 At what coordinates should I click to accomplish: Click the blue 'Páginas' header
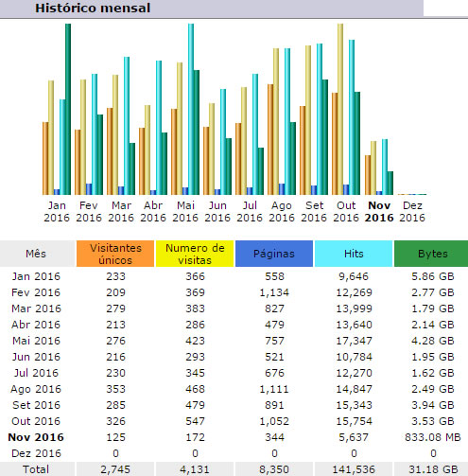click(x=274, y=254)
